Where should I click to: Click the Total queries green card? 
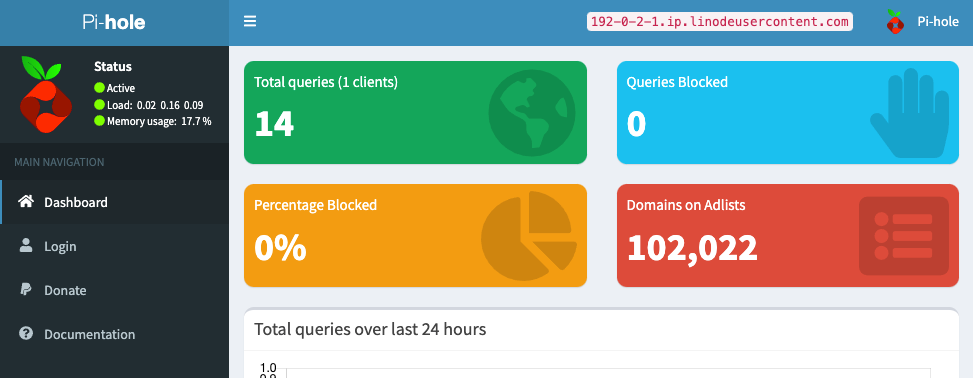(x=415, y=112)
